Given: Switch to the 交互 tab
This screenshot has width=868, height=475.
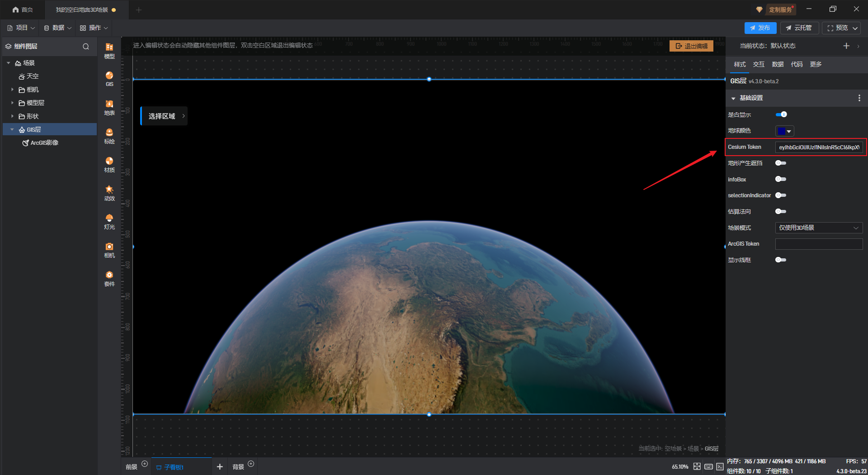Looking at the screenshot, I should click(x=758, y=64).
